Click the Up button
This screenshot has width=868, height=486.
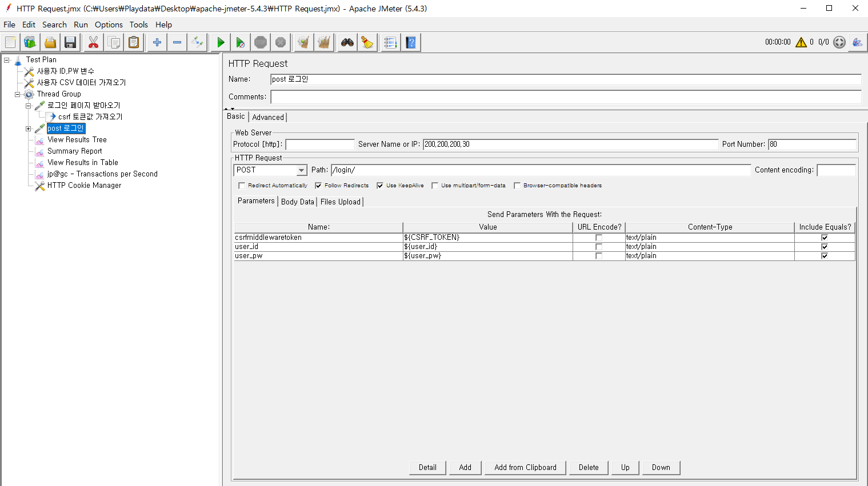625,468
